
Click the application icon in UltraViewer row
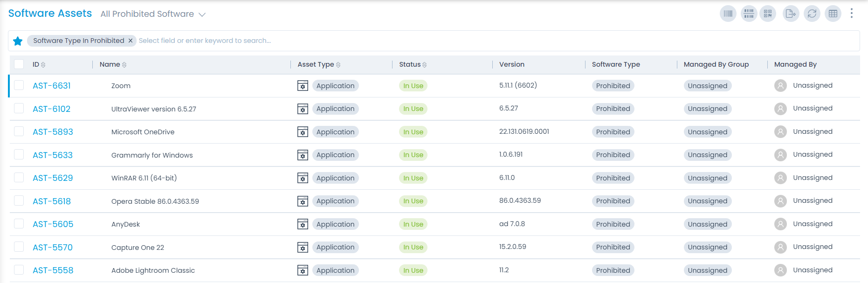(x=303, y=109)
